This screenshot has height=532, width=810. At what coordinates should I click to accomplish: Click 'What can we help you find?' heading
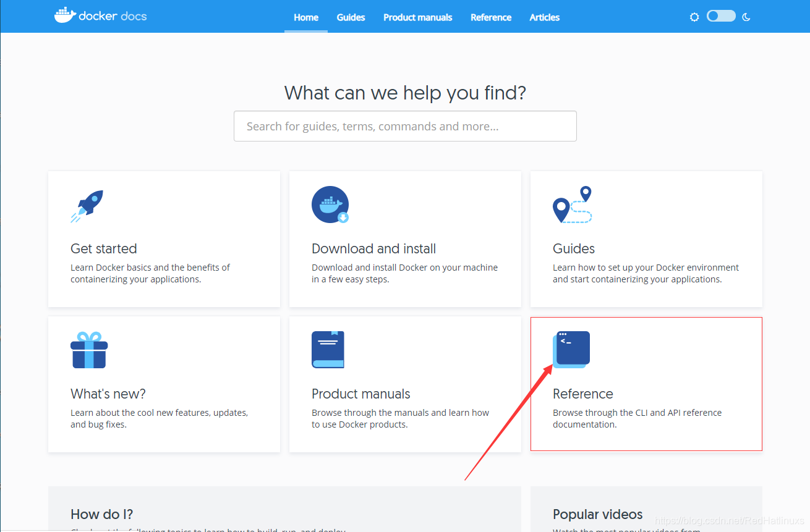pyautogui.click(x=405, y=93)
